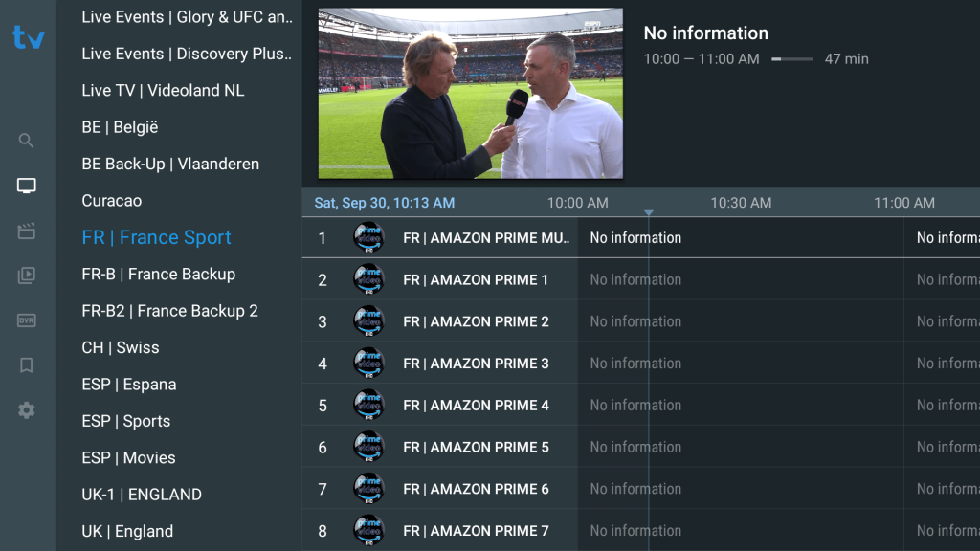
Task: Click the program progress bar
Action: (791, 59)
